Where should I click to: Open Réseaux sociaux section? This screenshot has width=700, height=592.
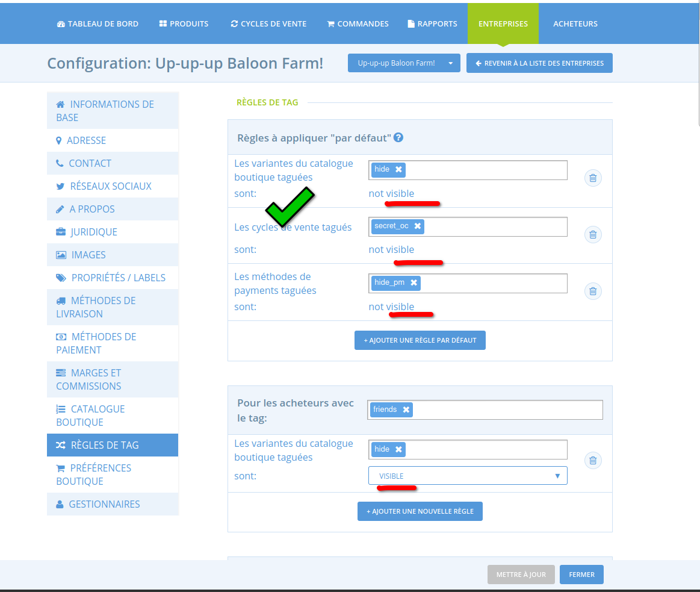click(113, 186)
